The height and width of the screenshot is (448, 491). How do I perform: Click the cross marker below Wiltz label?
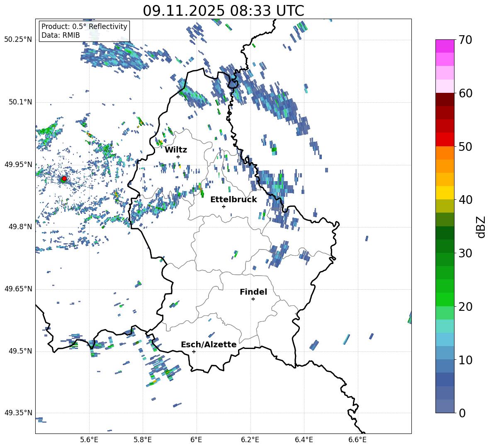[x=178, y=157]
